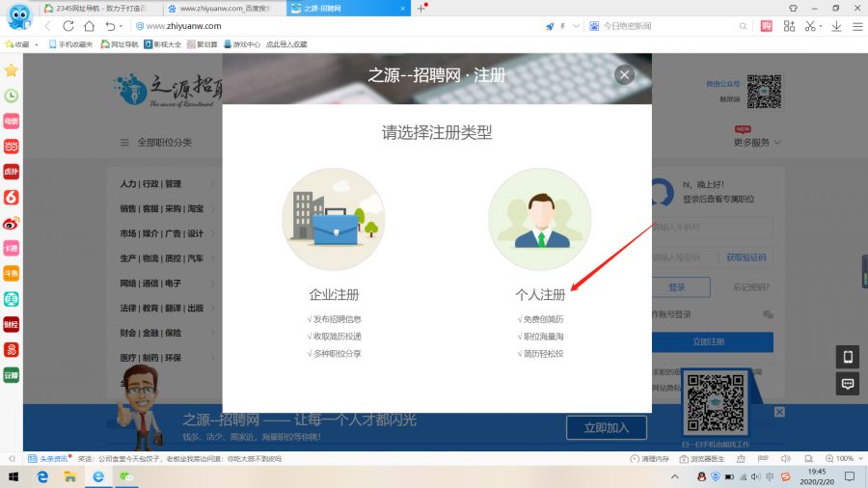
Task: Click the 个人注册 text link
Action: (x=540, y=295)
